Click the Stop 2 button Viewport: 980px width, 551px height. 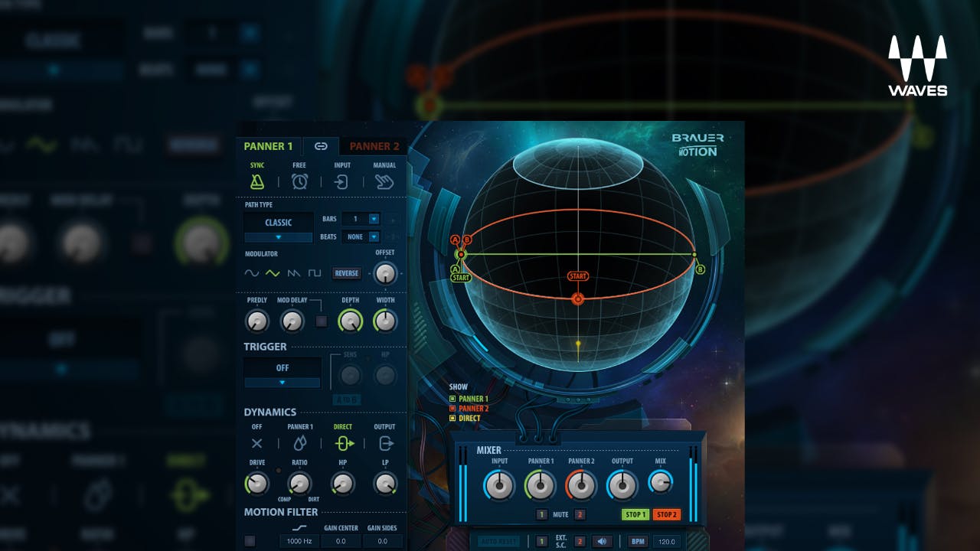[x=667, y=514]
